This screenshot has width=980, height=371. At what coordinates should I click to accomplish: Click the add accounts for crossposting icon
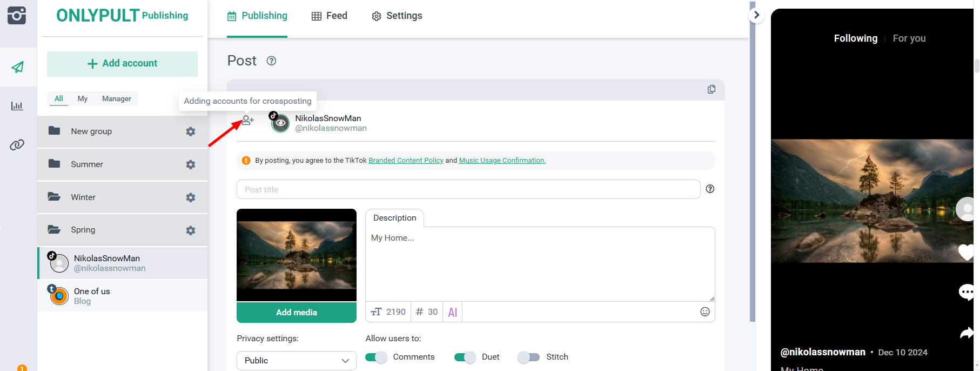(x=247, y=121)
